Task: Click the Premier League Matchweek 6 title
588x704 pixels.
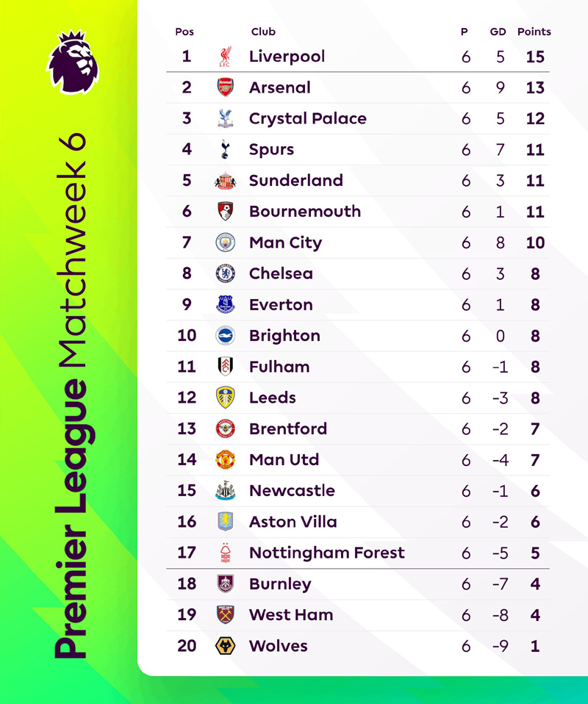Action: (x=71, y=397)
